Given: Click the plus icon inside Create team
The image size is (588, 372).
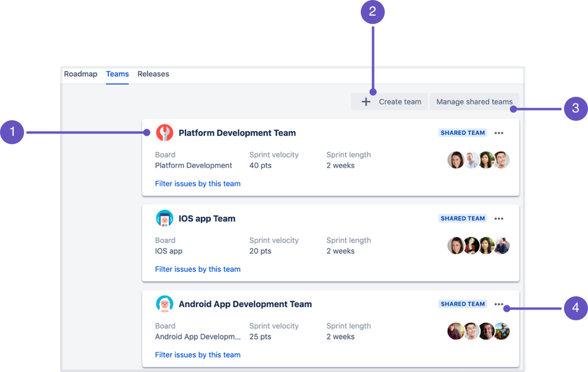Looking at the screenshot, I should (x=366, y=102).
